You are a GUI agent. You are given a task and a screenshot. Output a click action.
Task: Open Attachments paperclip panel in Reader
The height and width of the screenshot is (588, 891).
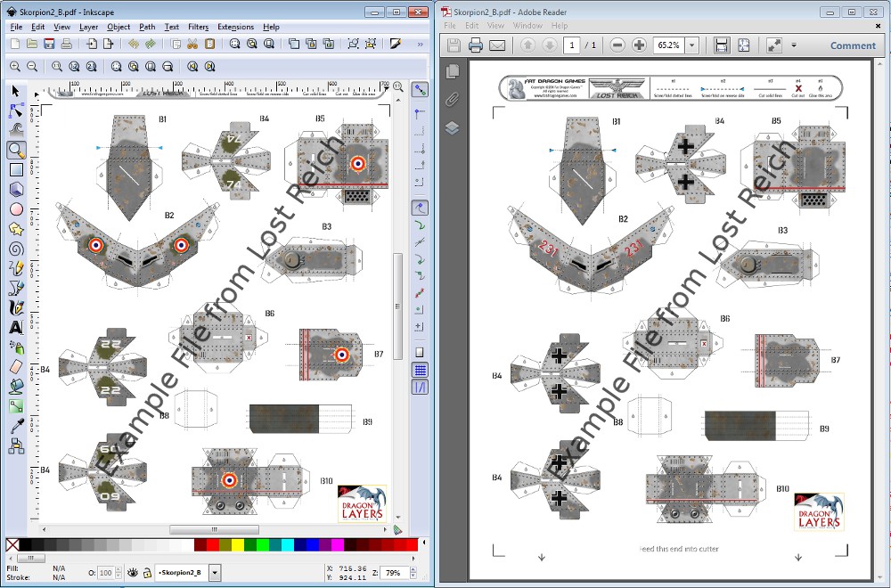452,99
